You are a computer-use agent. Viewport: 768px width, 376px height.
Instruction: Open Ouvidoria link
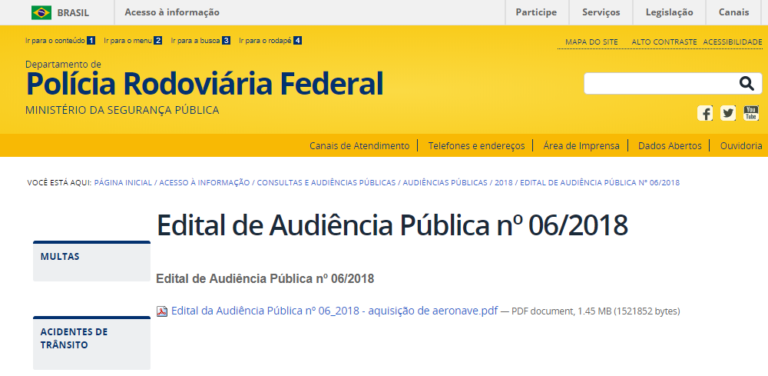(741, 145)
